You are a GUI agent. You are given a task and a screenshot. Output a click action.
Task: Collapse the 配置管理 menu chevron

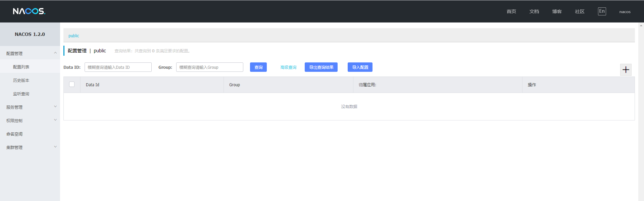pos(55,53)
